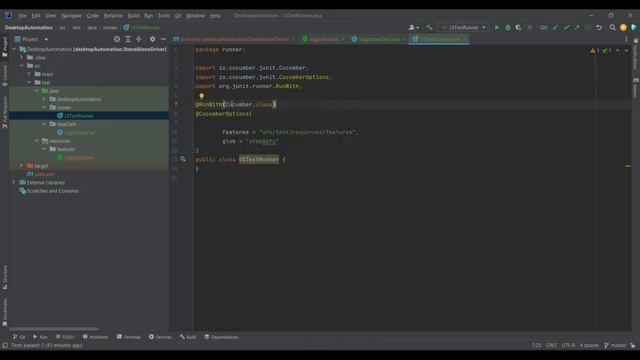Image resolution: width=640 pixels, height=360 pixels.
Task: Open the Window menu
Action: click(x=195, y=16)
